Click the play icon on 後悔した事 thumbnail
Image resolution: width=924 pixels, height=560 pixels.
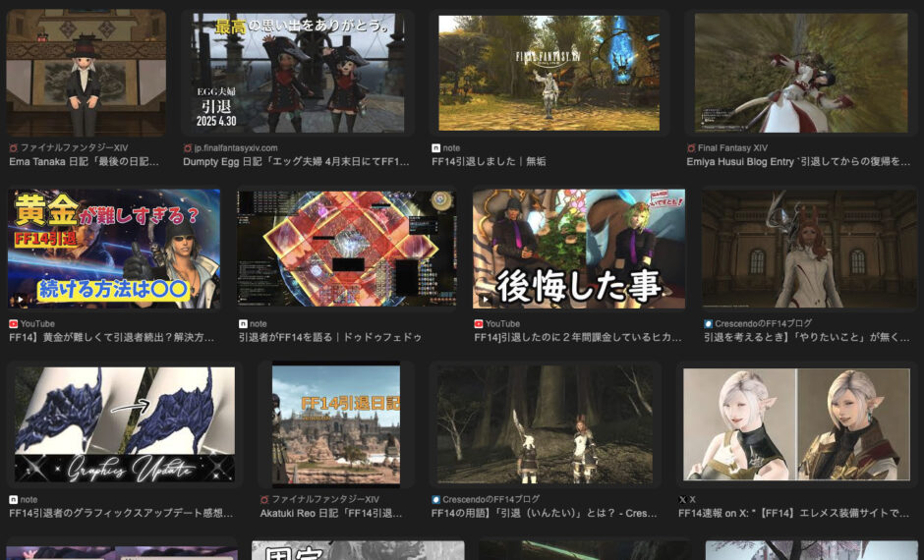pos(485,299)
